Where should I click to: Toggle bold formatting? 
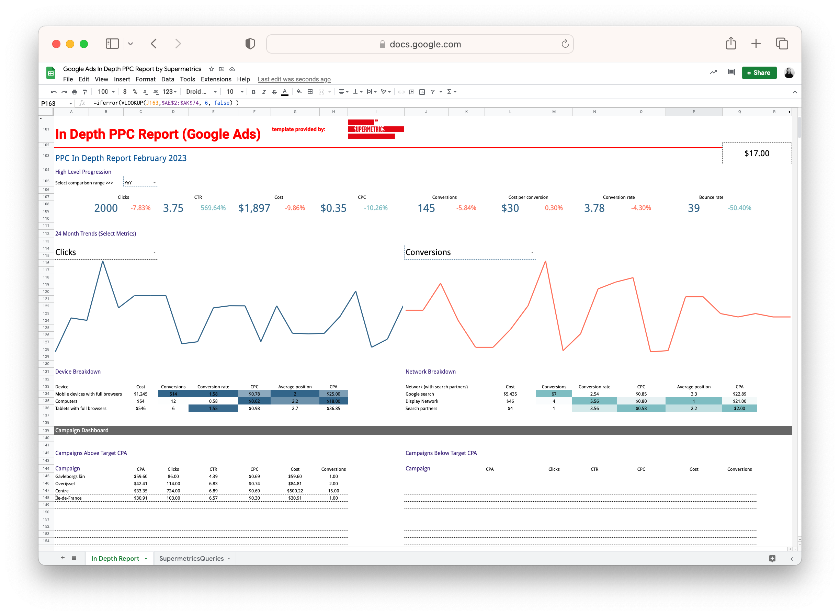pos(253,92)
